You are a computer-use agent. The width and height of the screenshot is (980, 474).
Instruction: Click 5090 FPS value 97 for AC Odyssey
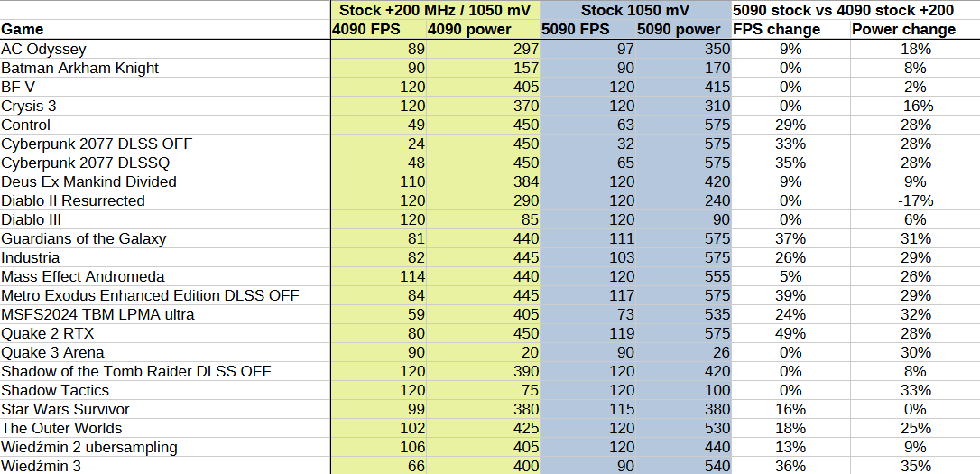(587, 49)
